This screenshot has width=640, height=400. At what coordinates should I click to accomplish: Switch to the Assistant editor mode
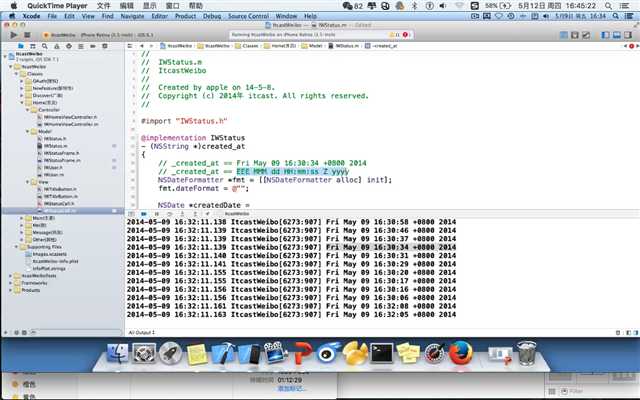575,35
